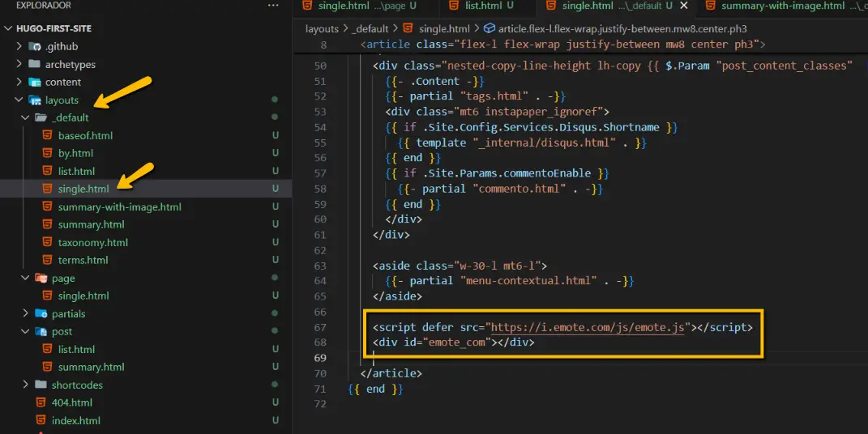Click the layouts folder icon
The height and width of the screenshot is (434, 868).
35,100
